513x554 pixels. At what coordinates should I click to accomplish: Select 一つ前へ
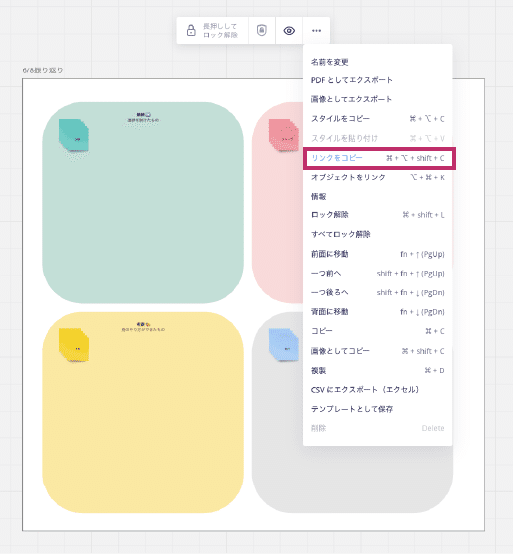pos(377,273)
